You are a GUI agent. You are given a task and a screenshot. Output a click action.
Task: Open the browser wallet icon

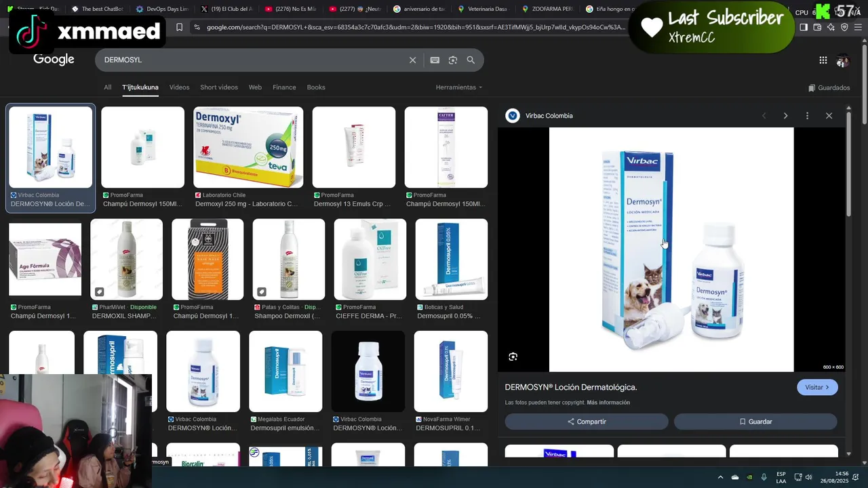click(817, 27)
